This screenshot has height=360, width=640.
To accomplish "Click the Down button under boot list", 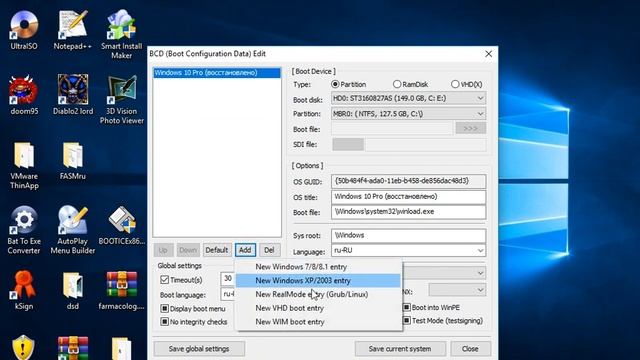I will point(188,250).
